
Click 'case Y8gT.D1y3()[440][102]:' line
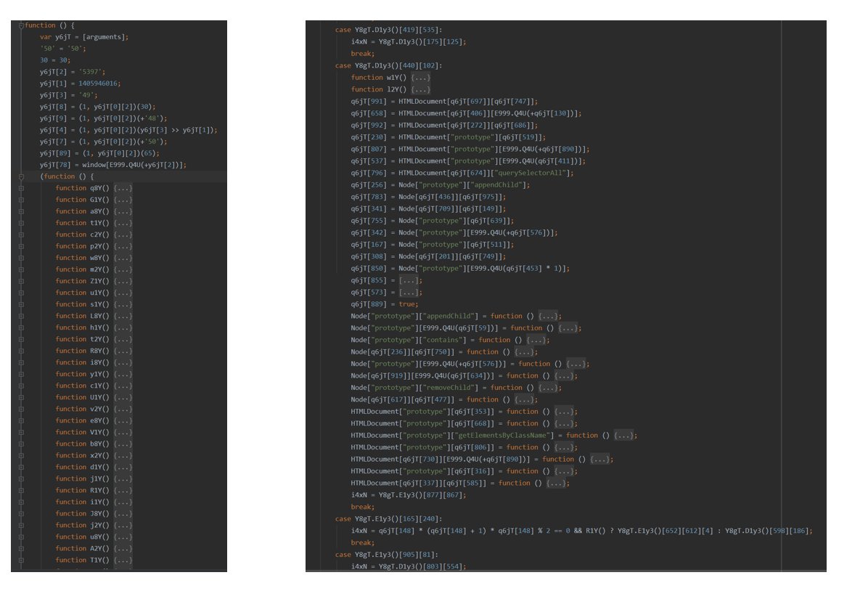click(x=388, y=65)
